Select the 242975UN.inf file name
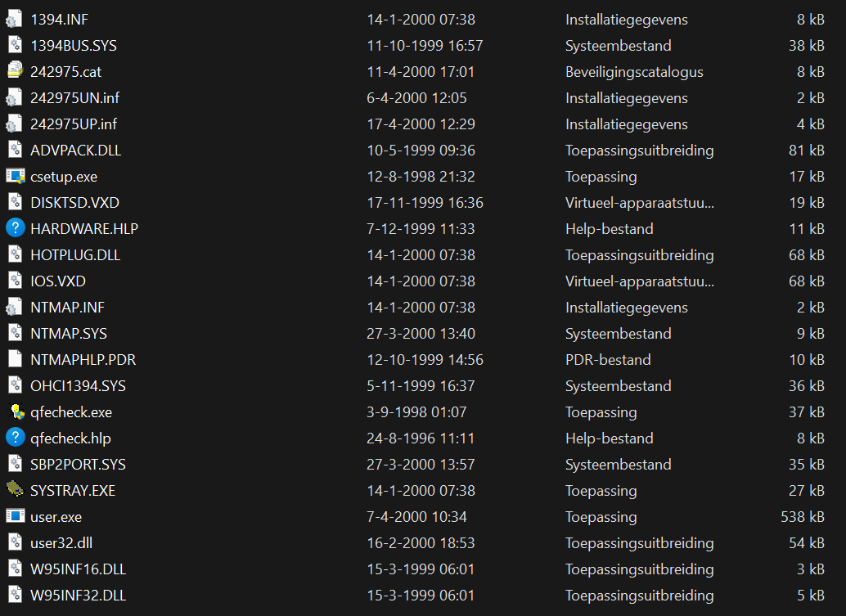Viewport: 846px width, 616px height. tap(74, 97)
